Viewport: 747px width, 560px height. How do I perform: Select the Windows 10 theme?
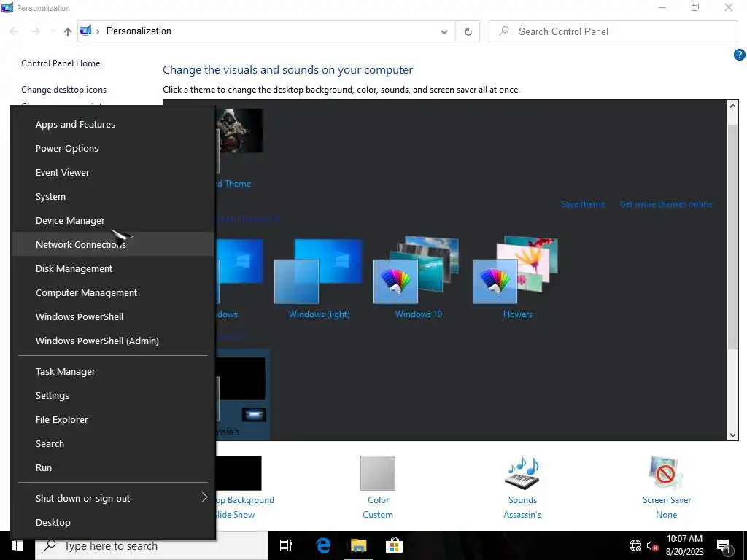[418, 279]
